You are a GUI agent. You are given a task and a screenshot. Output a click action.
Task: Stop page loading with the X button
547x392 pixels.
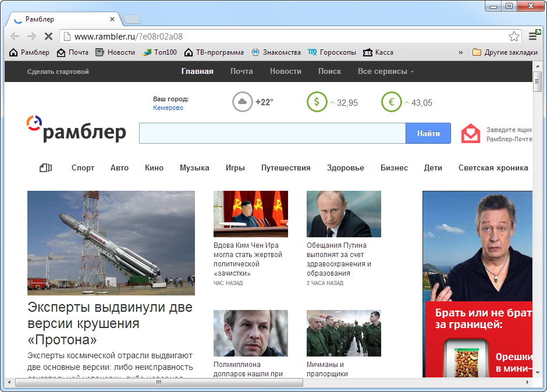(48, 37)
